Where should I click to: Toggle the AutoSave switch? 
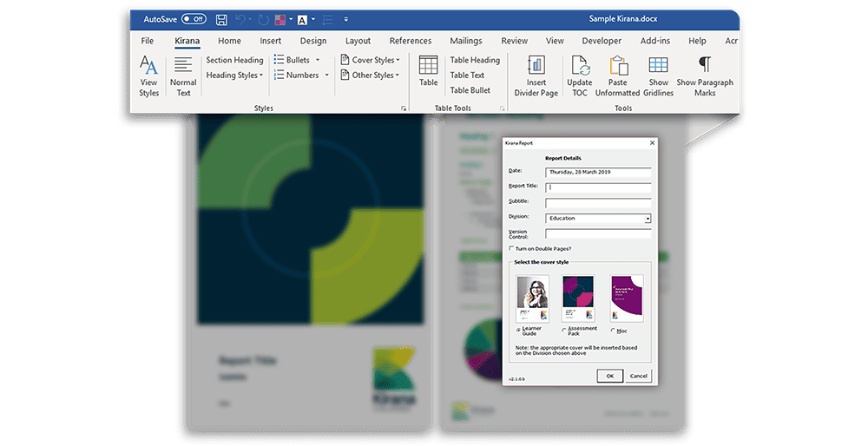pos(194,19)
